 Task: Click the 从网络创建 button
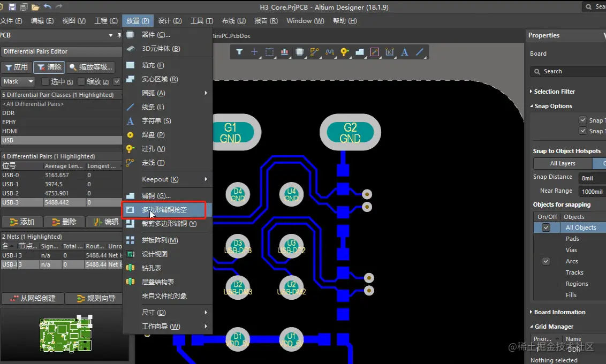tap(33, 298)
